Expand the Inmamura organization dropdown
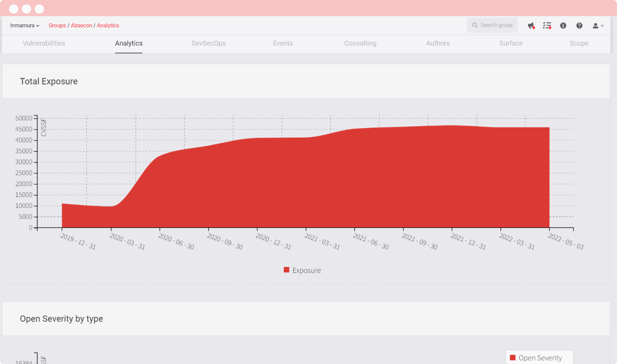 click(x=25, y=25)
